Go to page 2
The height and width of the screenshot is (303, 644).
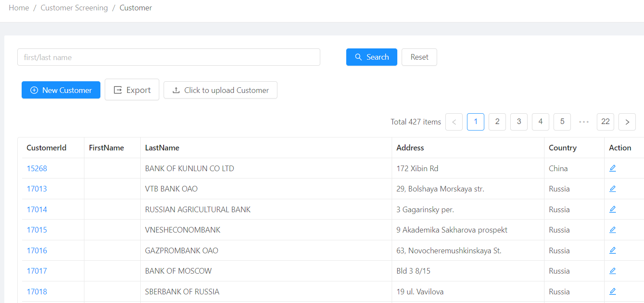click(x=497, y=122)
